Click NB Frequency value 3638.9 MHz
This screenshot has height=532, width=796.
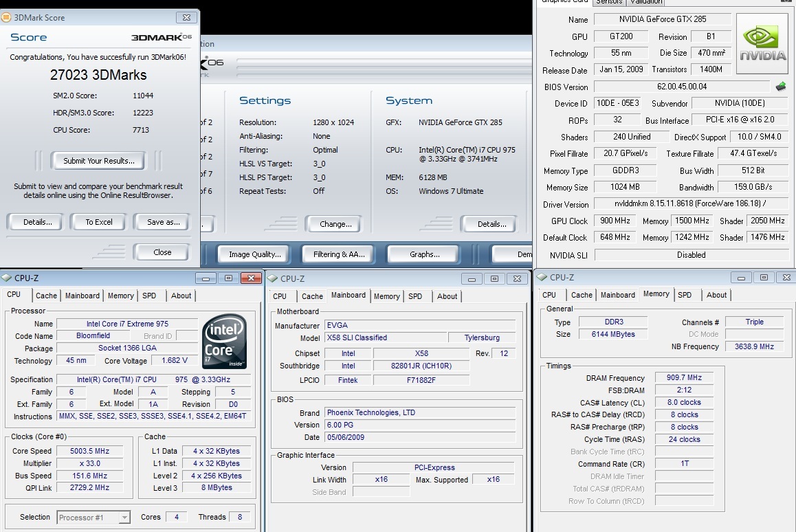point(754,346)
